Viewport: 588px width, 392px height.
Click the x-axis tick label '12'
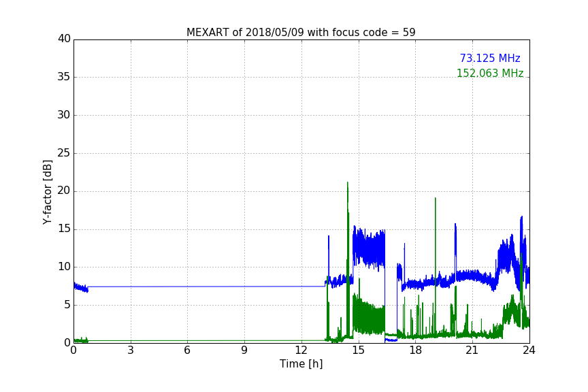tap(301, 350)
